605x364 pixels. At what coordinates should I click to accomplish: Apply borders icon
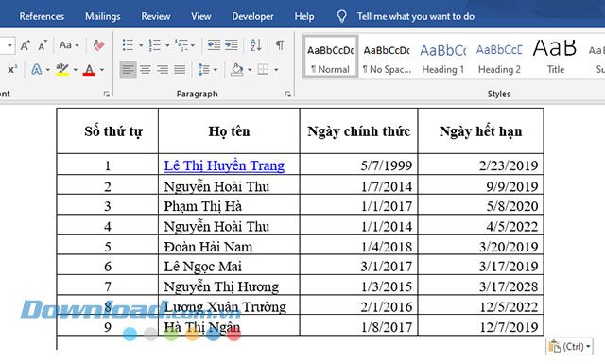click(x=263, y=70)
